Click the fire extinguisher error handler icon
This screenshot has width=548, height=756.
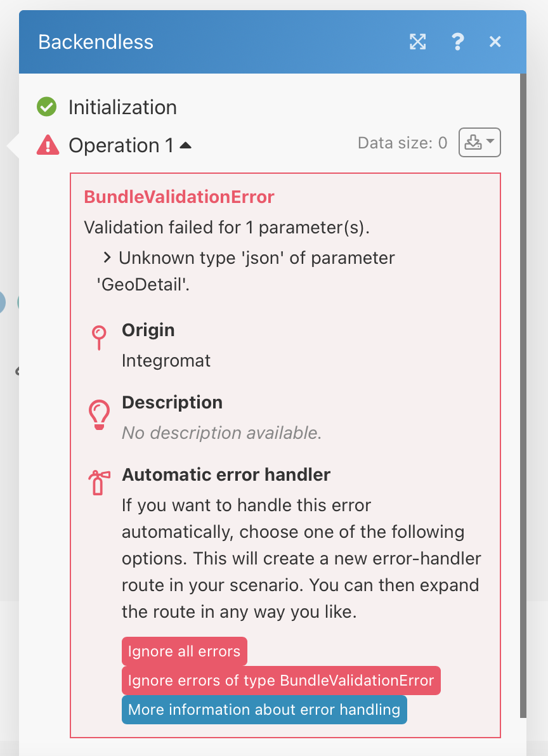point(99,483)
